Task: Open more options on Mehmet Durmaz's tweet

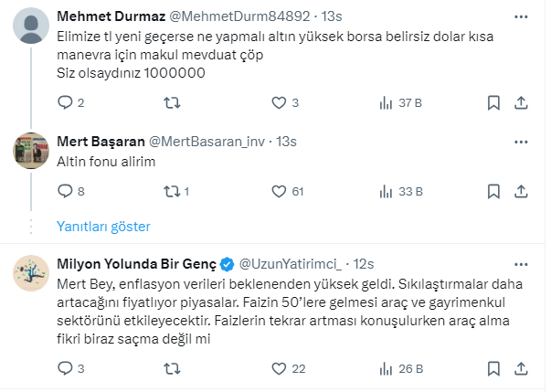Action: pyautogui.click(x=520, y=16)
